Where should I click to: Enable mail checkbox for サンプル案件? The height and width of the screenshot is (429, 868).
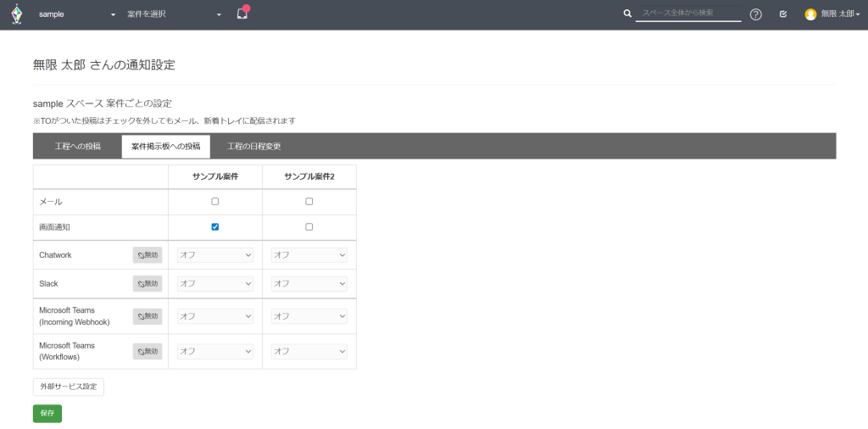(x=215, y=202)
